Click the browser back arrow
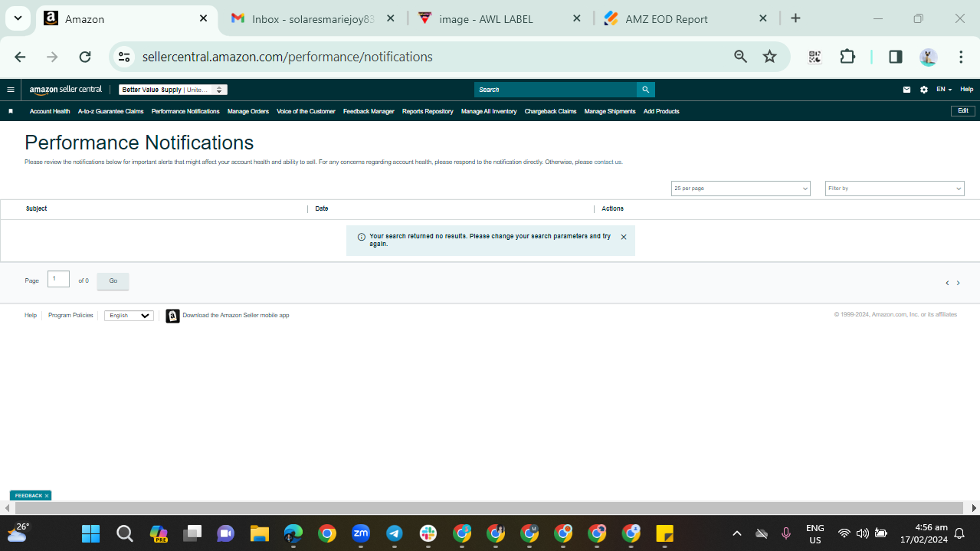Screen dimensions: 980x551 (20, 57)
